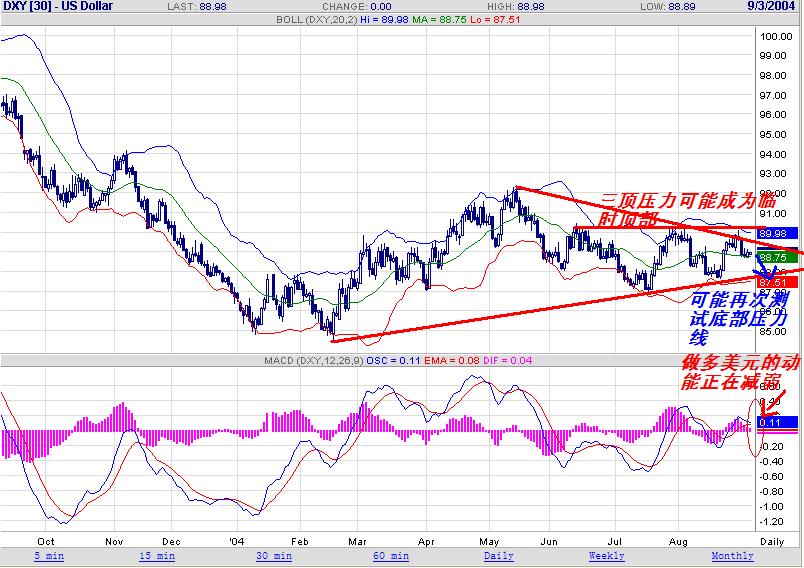Click the 100.00 price axis label
Viewport: 804px width, 568px height.
[776, 36]
